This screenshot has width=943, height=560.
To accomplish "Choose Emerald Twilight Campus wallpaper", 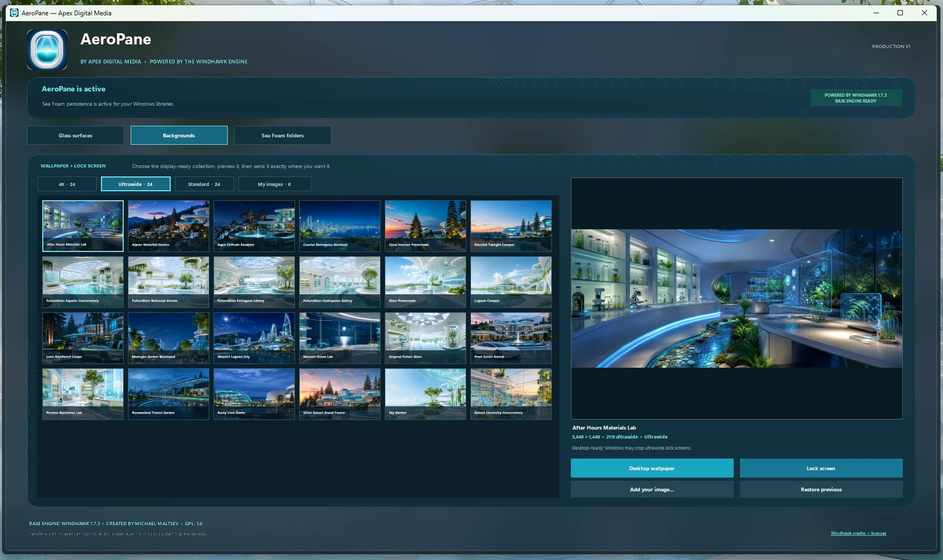I will pyautogui.click(x=511, y=226).
